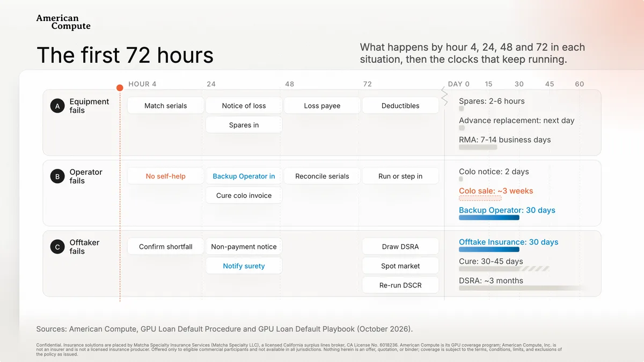Viewport: 644px width, 362px height.
Task: Select the Match serials step
Action: 166,106
